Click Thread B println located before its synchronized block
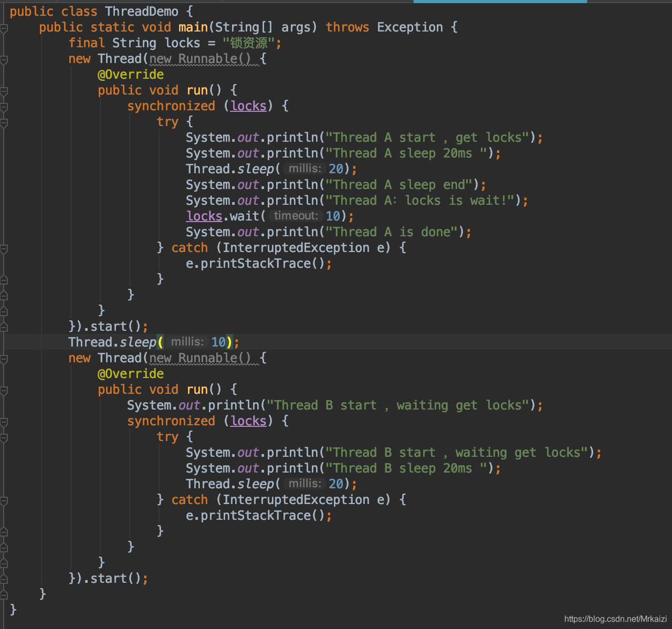 (x=334, y=405)
